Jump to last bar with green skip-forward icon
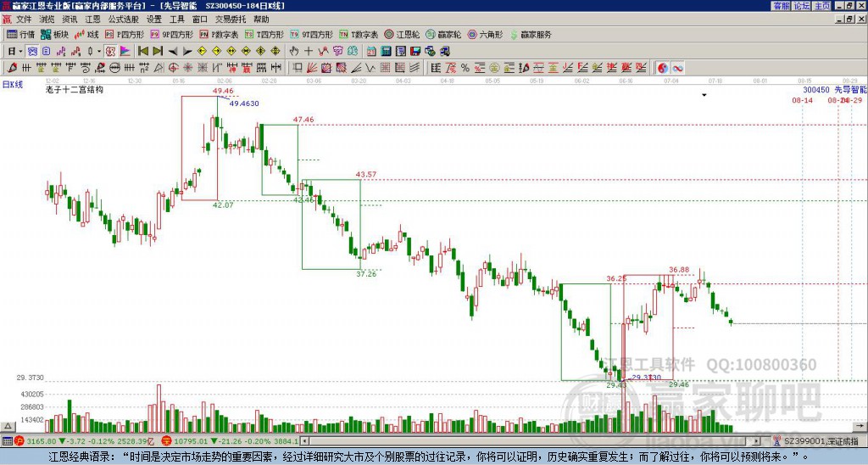Image resolution: width=868 pixels, height=465 pixels. point(158,51)
